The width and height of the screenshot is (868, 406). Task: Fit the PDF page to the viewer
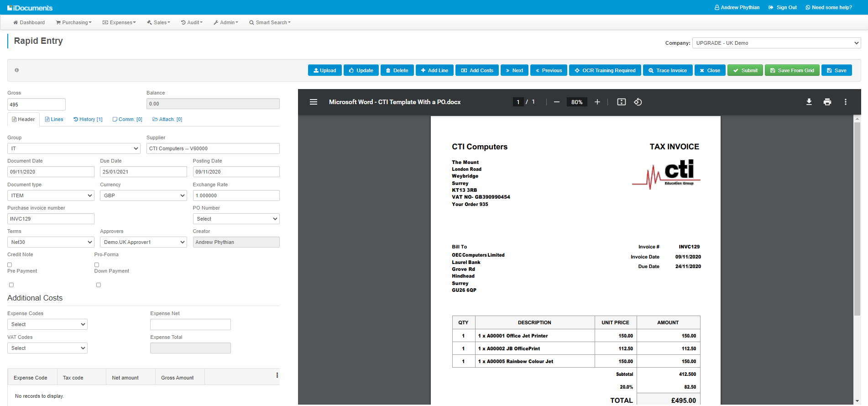pyautogui.click(x=622, y=102)
